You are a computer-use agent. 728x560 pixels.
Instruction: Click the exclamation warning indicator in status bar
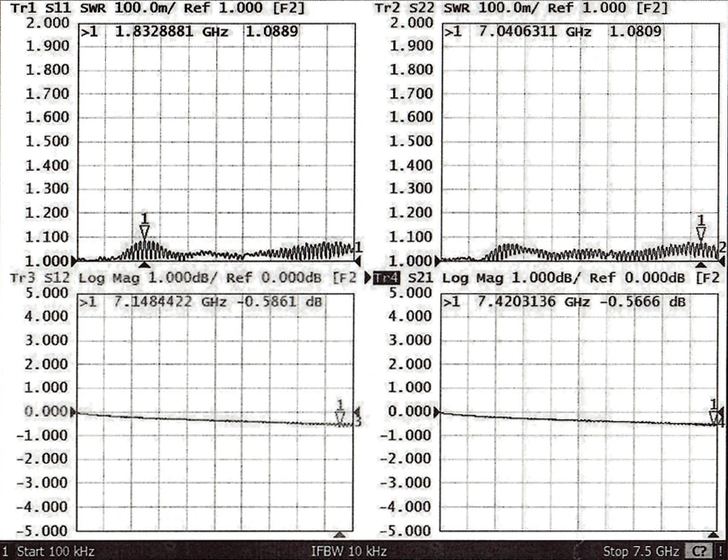[719, 552]
